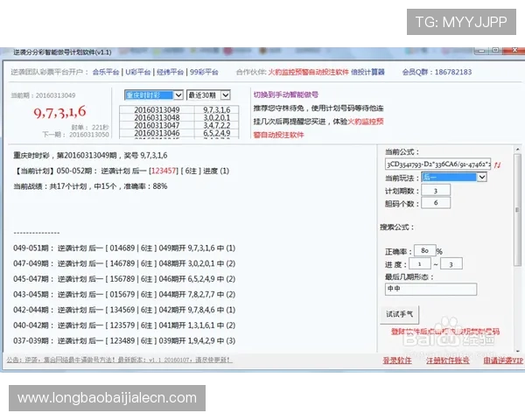Click the 当前战绩 准确率：88% line
525x420 pixels.
click(x=90, y=186)
